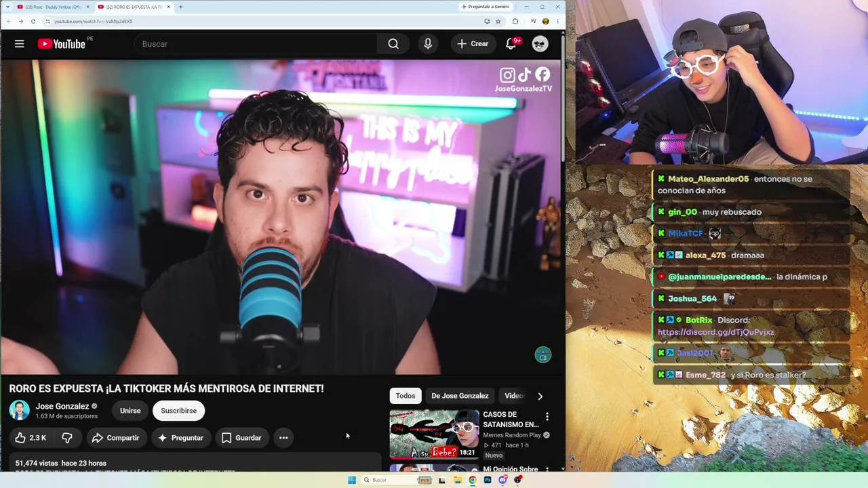Open Photoshop from the taskbar
Image resolution: width=868 pixels, height=488 pixels.
tap(488, 480)
